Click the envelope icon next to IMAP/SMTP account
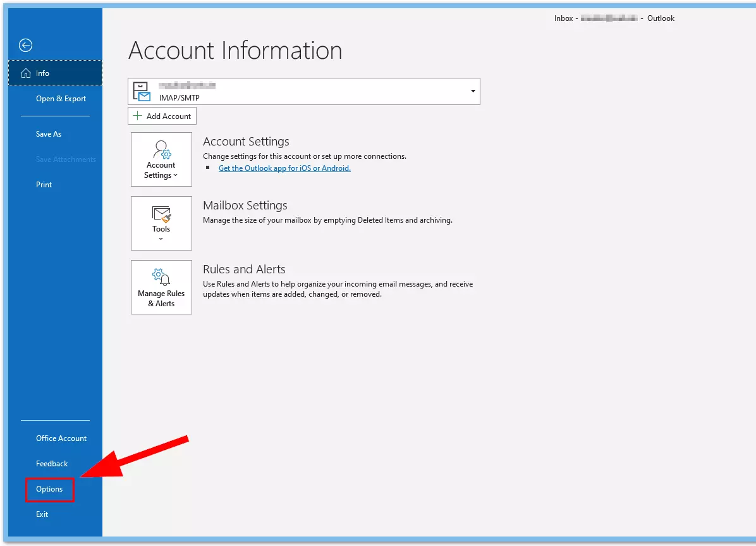Screen dimensions: 756x546 pyautogui.click(x=140, y=91)
